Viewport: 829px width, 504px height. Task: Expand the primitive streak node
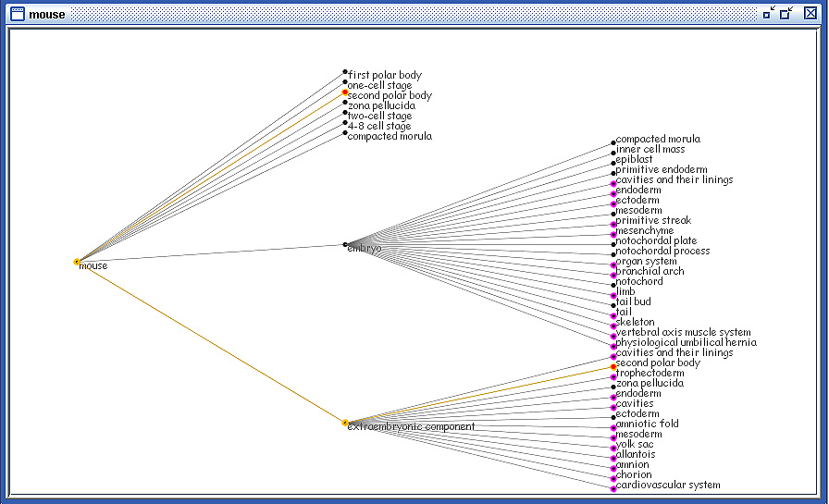pyautogui.click(x=613, y=224)
